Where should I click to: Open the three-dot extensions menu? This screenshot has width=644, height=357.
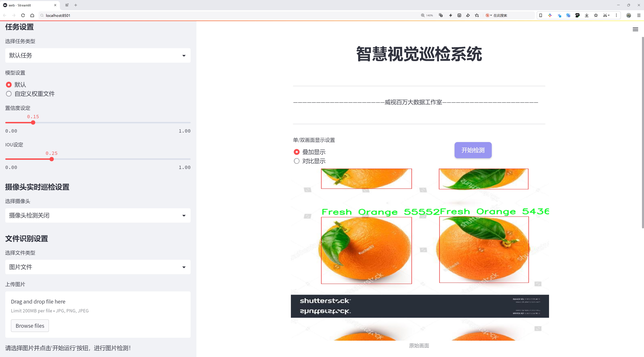(x=617, y=15)
